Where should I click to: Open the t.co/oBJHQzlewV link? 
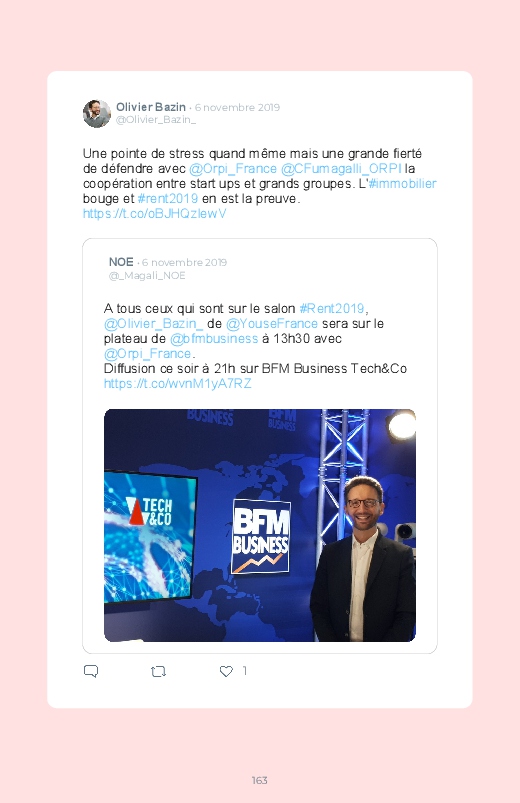154,214
